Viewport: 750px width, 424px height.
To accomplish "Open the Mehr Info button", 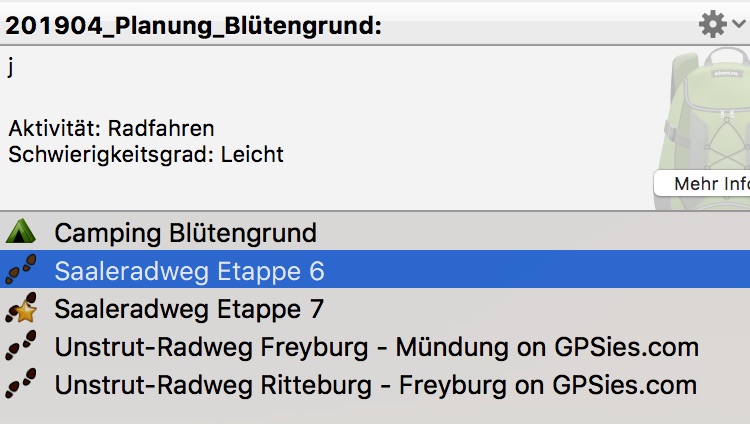I will (702, 183).
